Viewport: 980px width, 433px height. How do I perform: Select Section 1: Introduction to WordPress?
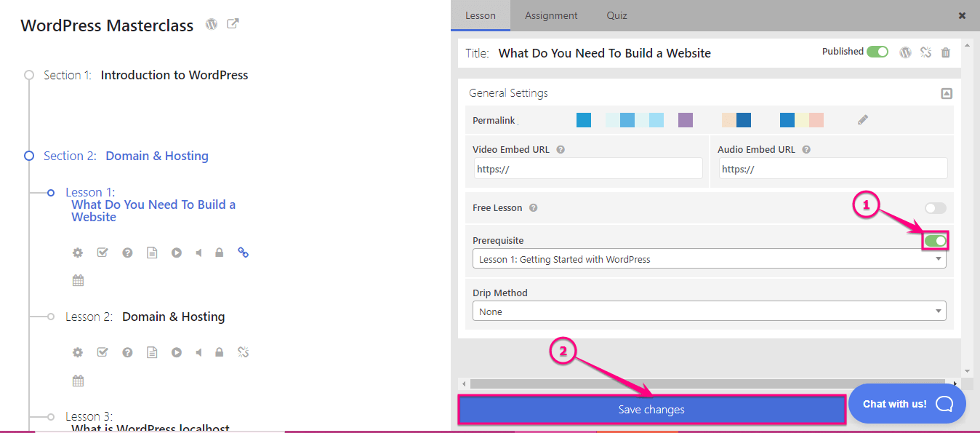(x=146, y=75)
